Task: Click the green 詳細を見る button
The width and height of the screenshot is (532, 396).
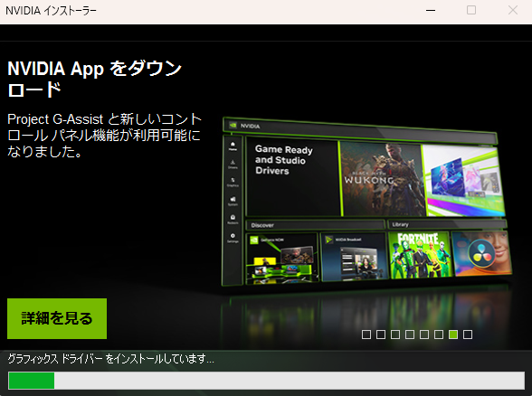Action: point(57,318)
